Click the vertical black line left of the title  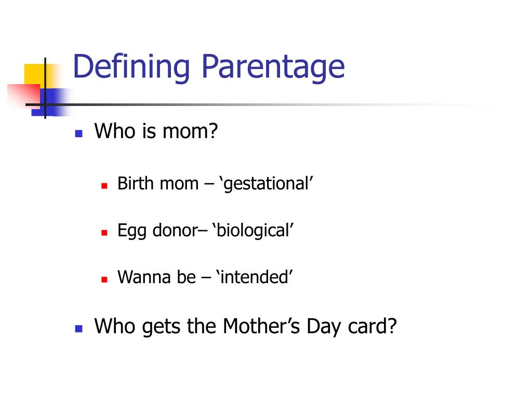45,88
